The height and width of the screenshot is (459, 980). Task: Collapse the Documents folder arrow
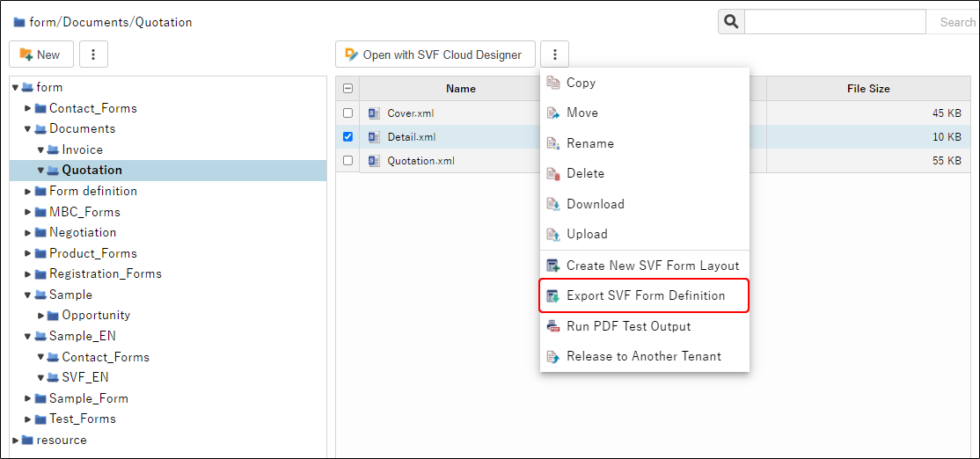[x=28, y=129]
